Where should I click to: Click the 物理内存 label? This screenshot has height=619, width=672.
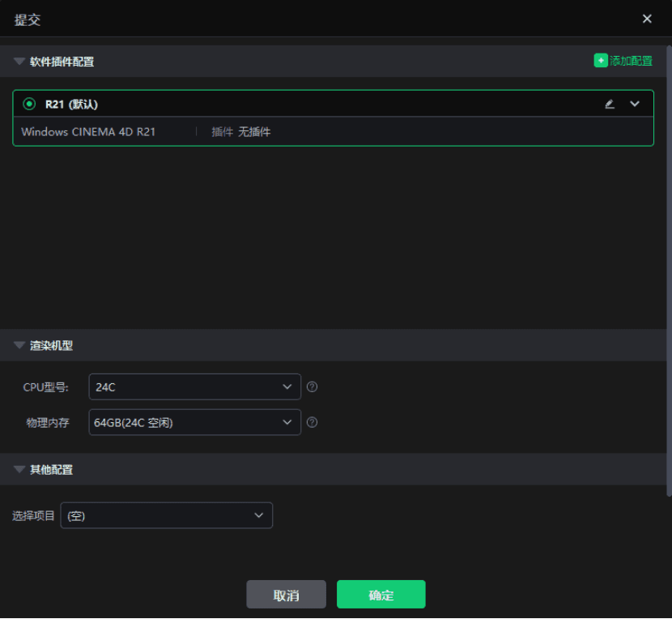tap(48, 423)
